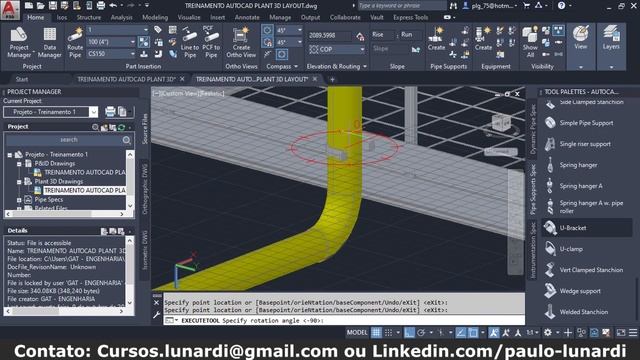Toggle annotation visibility in status bar
This screenshot has width=640, height=360.
pyautogui.click(x=493, y=333)
